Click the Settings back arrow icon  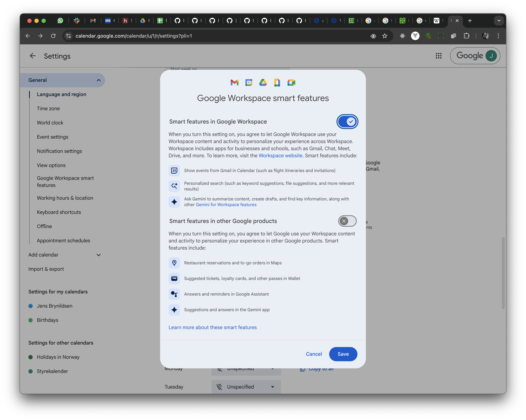point(33,56)
